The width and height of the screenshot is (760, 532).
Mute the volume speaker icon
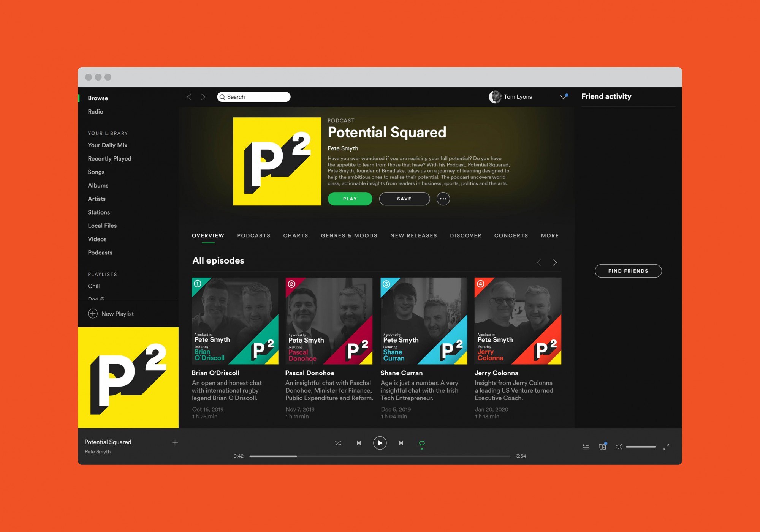point(619,447)
